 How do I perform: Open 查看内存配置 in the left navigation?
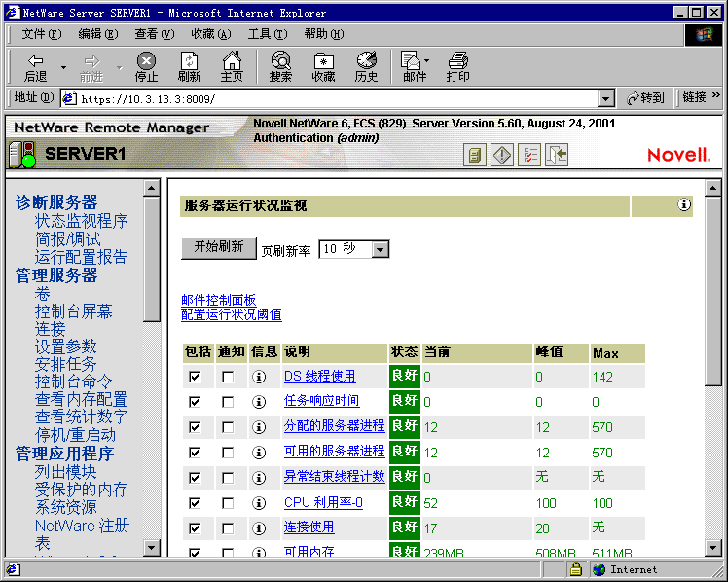click(x=81, y=399)
